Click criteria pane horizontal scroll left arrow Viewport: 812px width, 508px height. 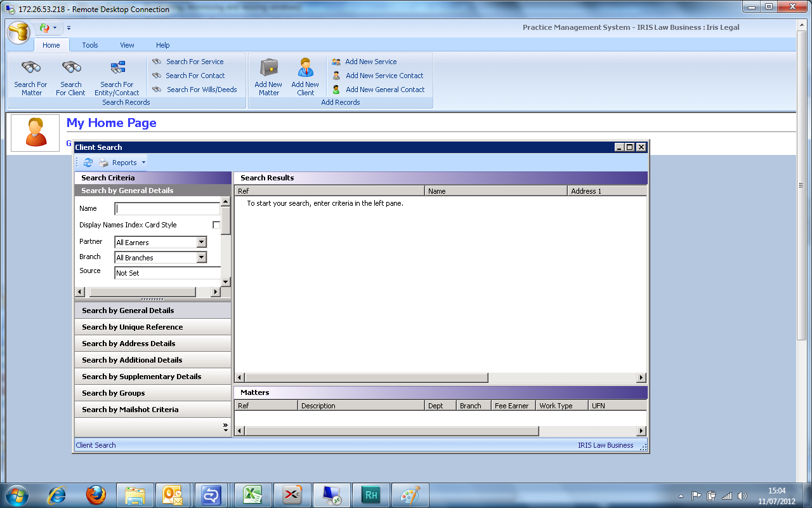[x=80, y=292]
